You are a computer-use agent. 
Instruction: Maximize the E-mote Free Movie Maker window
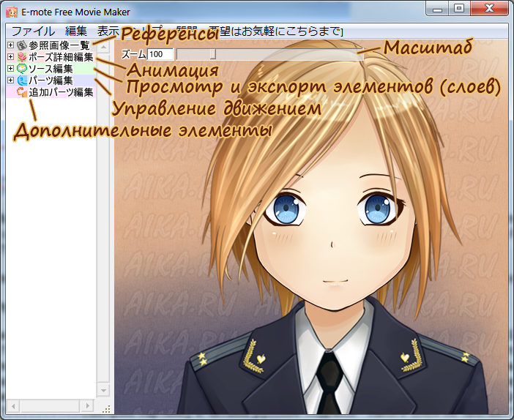(459, 10)
